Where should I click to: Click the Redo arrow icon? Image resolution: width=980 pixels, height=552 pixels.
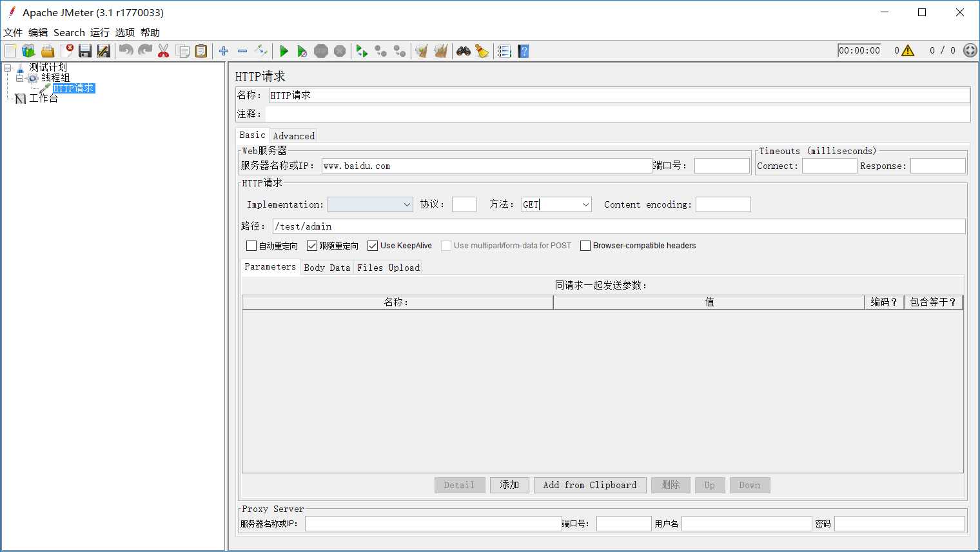coord(145,51)
